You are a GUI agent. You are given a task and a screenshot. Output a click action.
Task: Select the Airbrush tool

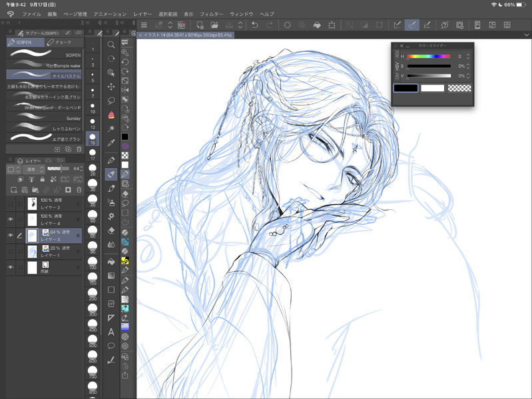(x=111, y=202)
